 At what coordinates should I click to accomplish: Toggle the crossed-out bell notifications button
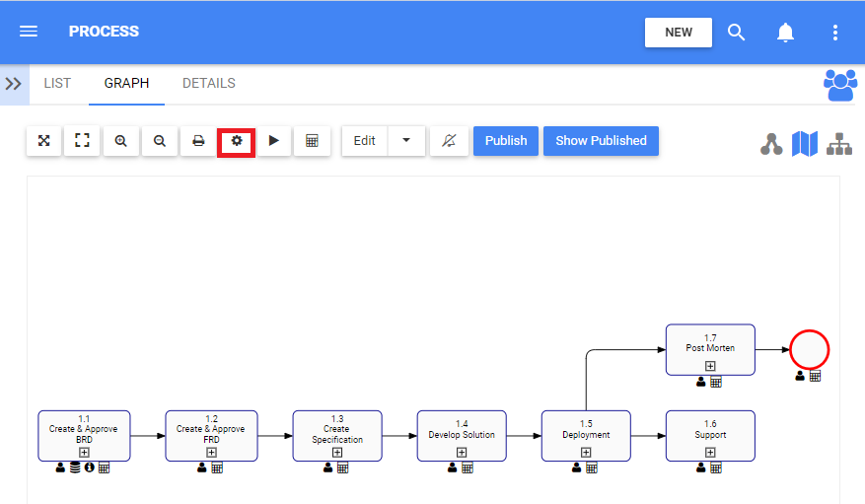tap(449, 141)
